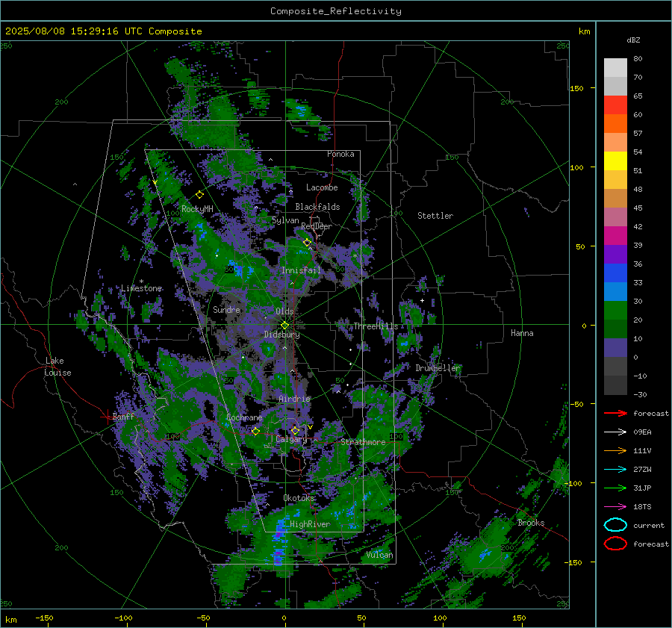
Task: Click the RockyMH station label
Action: 197,209
